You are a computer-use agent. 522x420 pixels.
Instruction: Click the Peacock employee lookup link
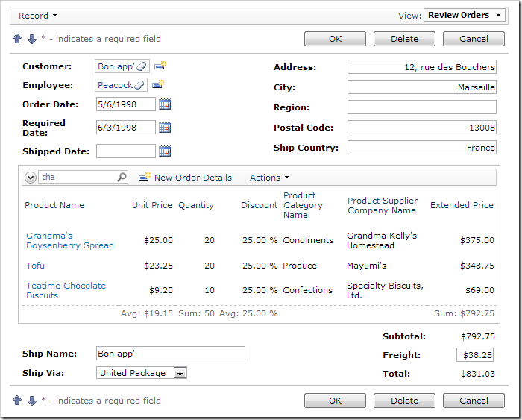click(115, 85)
